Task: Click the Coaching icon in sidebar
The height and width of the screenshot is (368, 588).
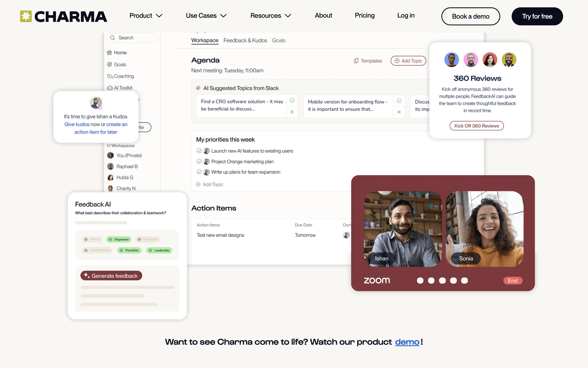Action: pos(110,76)
